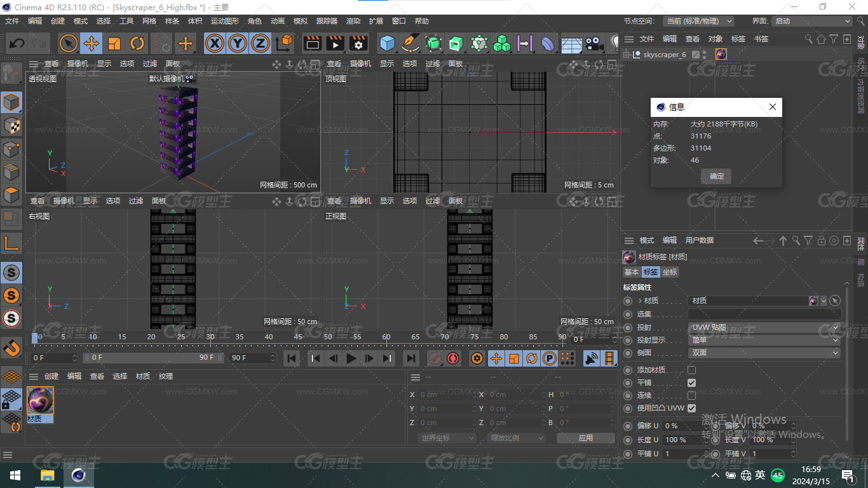Uncheck the 平铺 checkbox
868x488 pixels.
click(691, 383)
